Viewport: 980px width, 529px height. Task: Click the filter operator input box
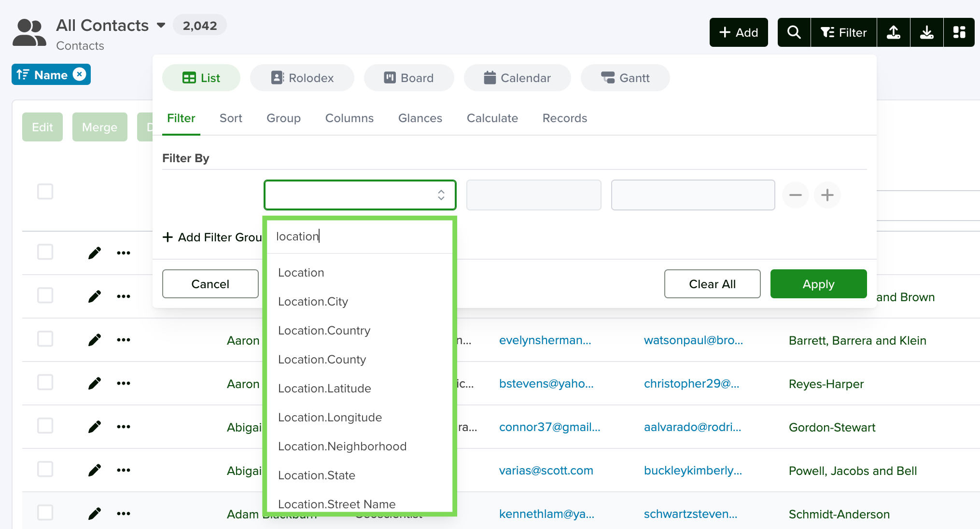[x=534, y=195]
